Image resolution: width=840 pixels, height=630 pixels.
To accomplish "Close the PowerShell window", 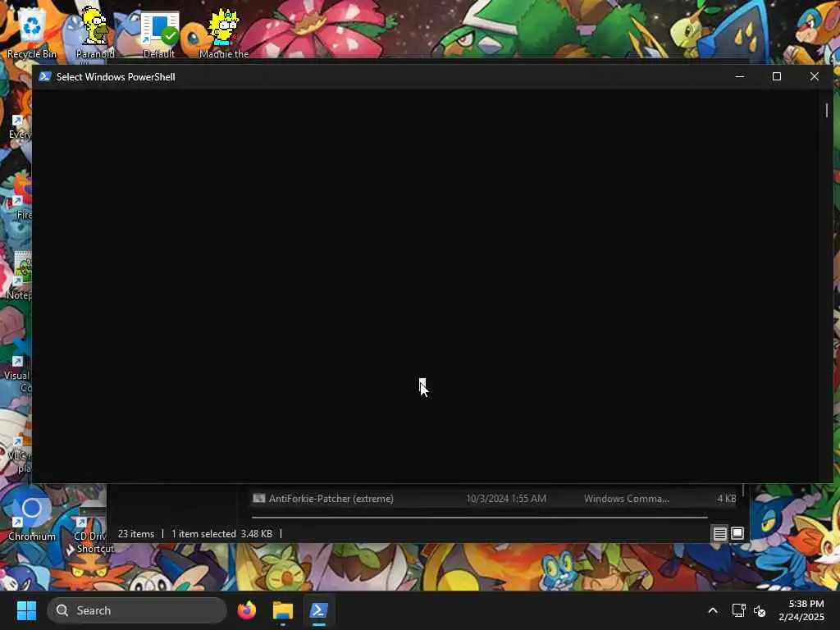I will [x=815, y=76].
